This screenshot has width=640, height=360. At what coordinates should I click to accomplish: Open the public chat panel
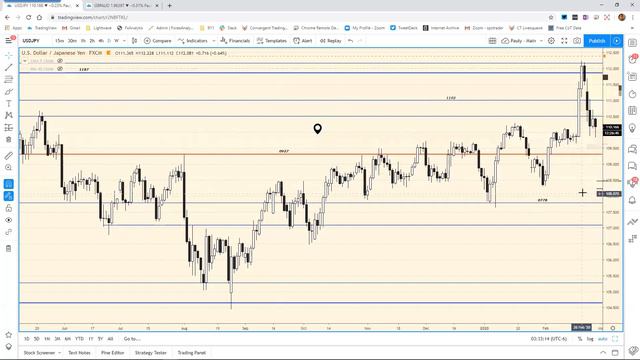[632, 149]
